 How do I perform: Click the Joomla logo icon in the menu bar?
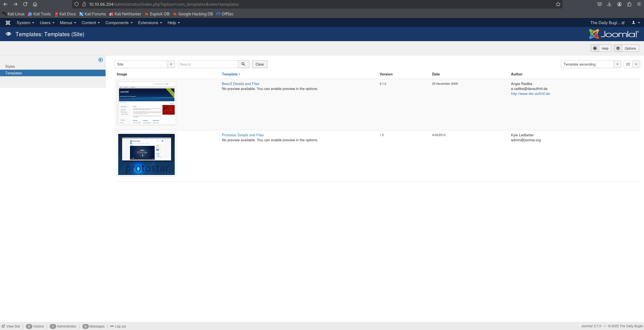(x=8, y=23)
